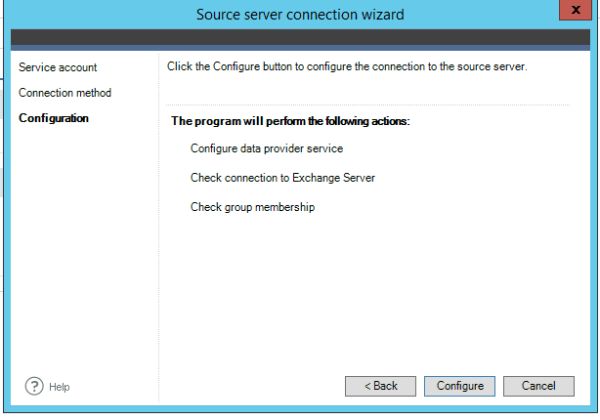Click the Configure button instruction sentence
Screen dimensions: 600x420
(x=346, y=67)
